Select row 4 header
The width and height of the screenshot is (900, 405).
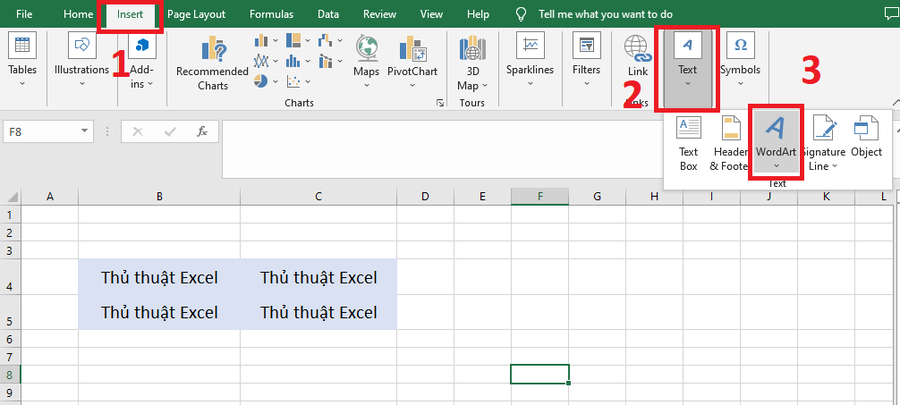pos(10,277)
